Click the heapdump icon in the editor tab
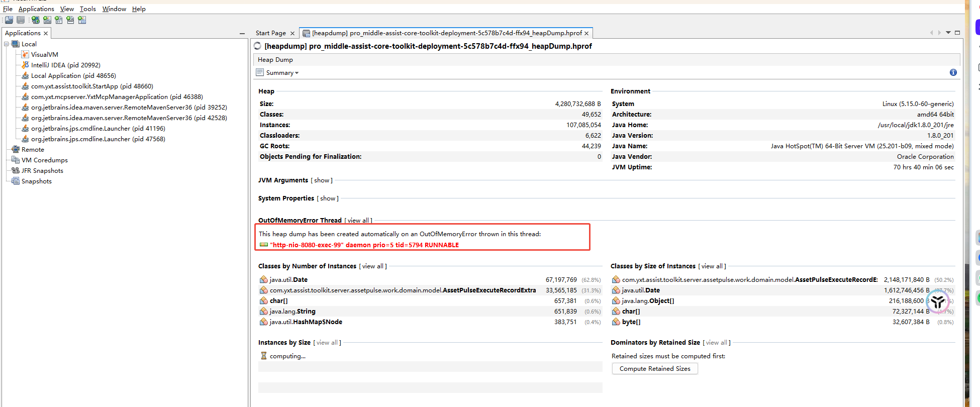Screen dimensions: 980x407 [x=306, y=33]
